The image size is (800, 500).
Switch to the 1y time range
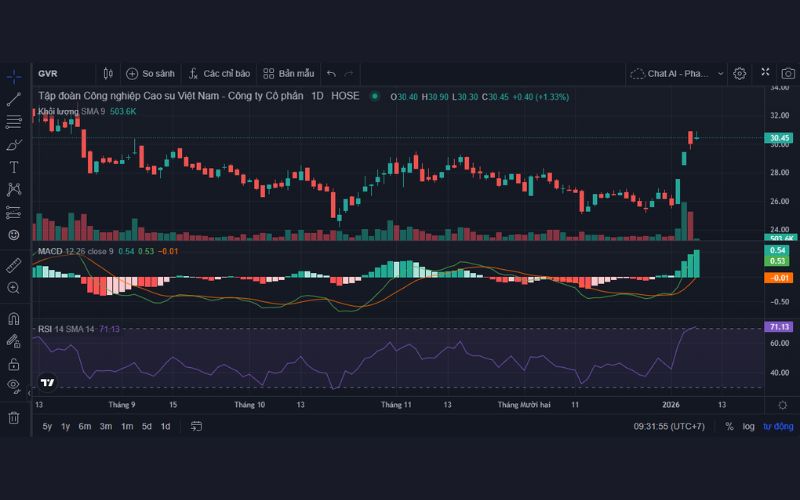click(x=66, y=426)
